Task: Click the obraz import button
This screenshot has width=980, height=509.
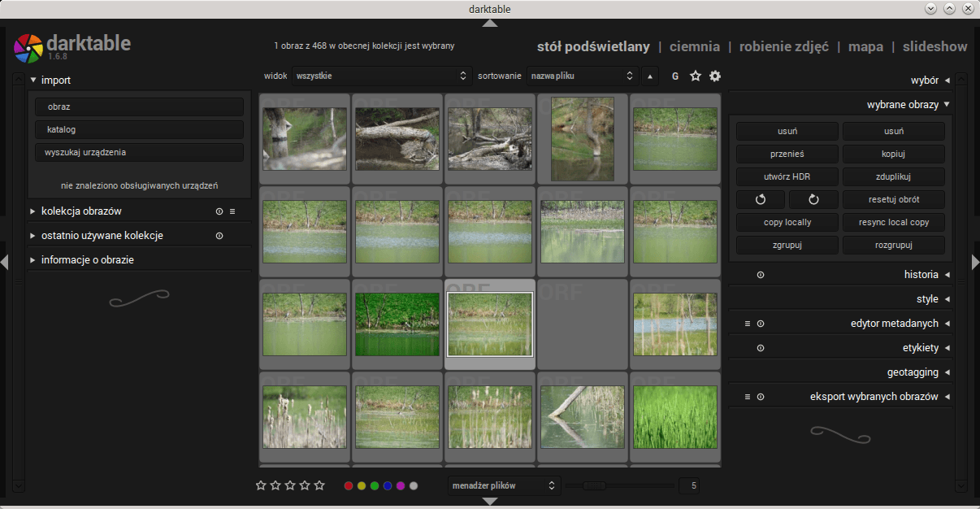Action: click(139, 107)
